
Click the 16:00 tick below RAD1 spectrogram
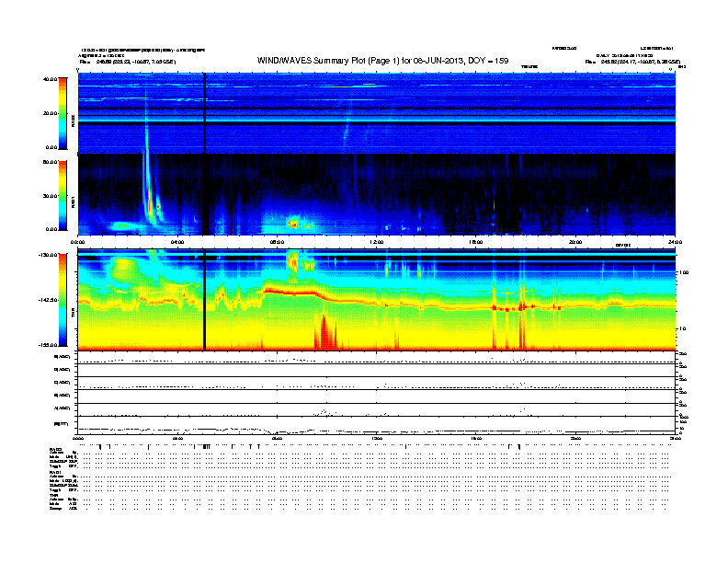pyautogui.click(x=476, y=242)
